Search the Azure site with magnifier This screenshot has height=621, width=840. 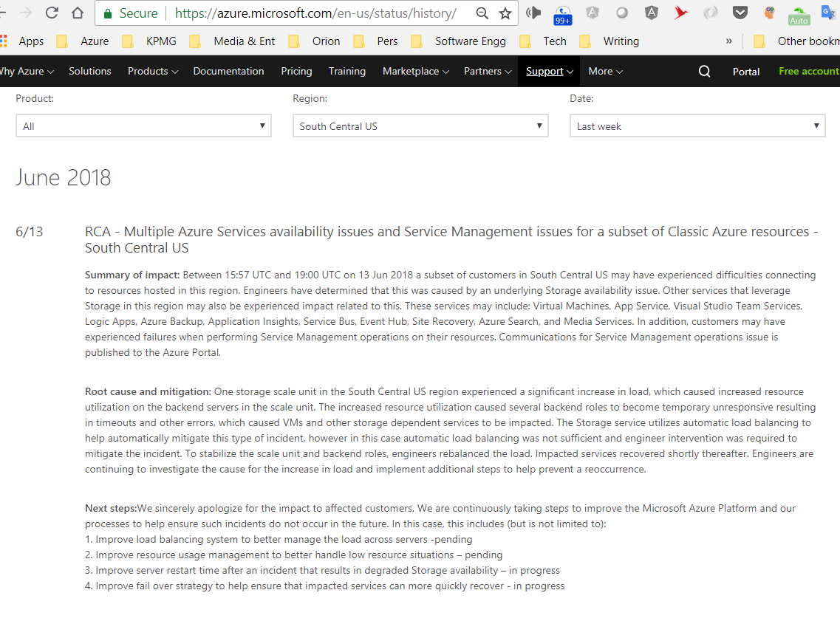705,71
